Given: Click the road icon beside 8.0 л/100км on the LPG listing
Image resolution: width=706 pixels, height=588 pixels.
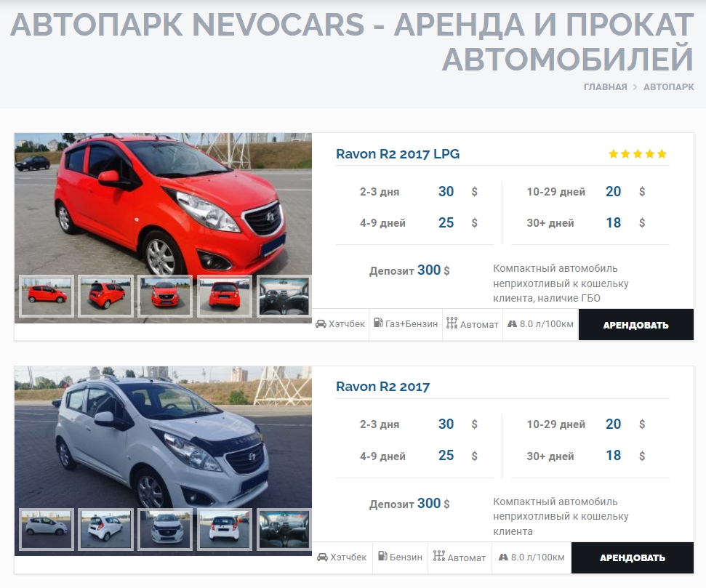Looking at the screenshot, I should 512,324.
